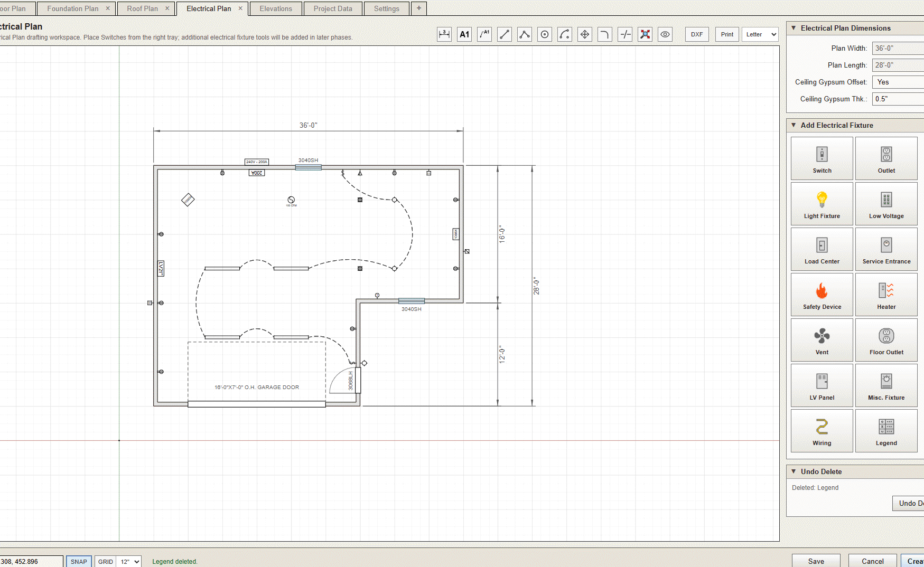Toggle the eye visibility tool
Image resolution: width=924 pixels, height=567 pixels.
(x=665, y=34)
